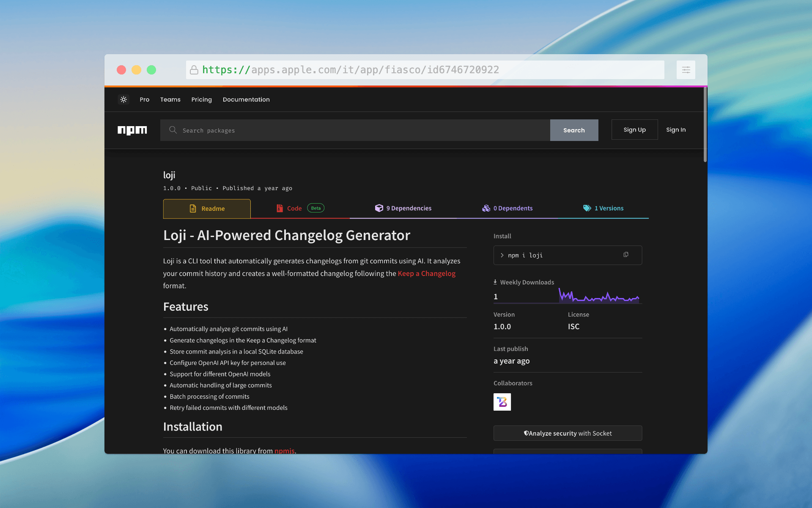Viewport: 812px width, 508px height.
Task: Click the search magnifier icon
Action: point(173,130)
